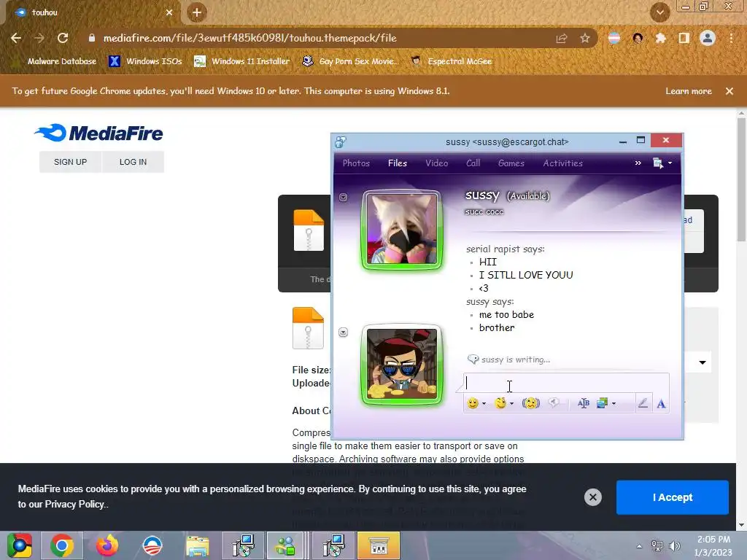Dismiss the Chrome update infobar
This screenshot has height=560, width=747.
[729, 91]
